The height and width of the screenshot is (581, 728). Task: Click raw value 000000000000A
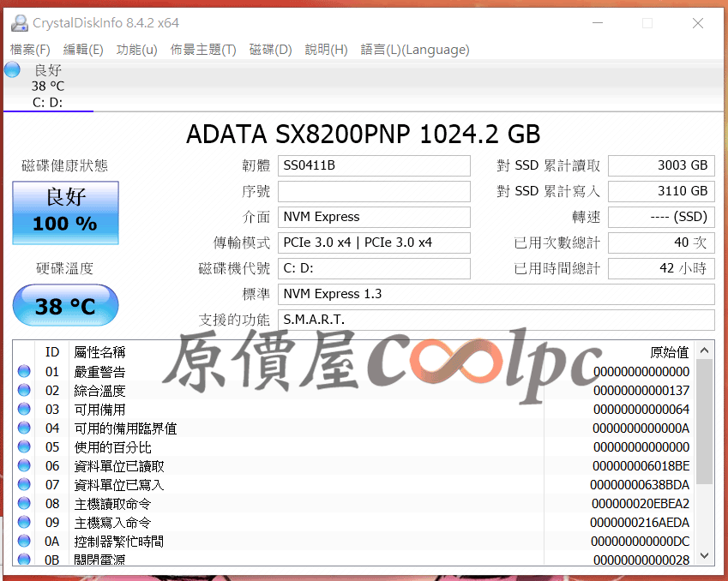pyautogui.click(x=641, y=428)
